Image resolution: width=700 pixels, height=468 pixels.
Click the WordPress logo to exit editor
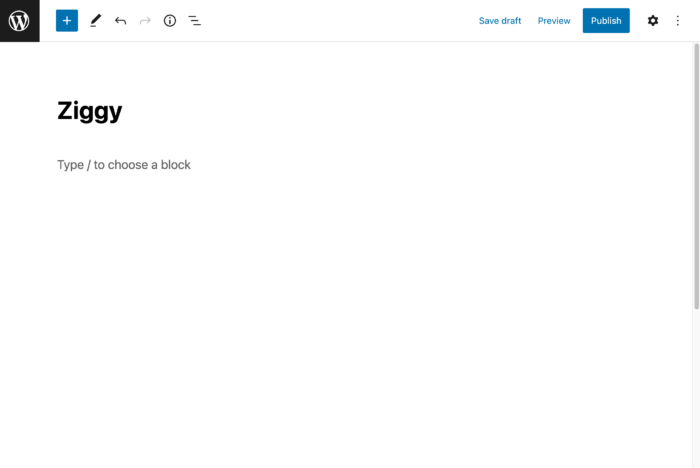click(x=20, y=21)
